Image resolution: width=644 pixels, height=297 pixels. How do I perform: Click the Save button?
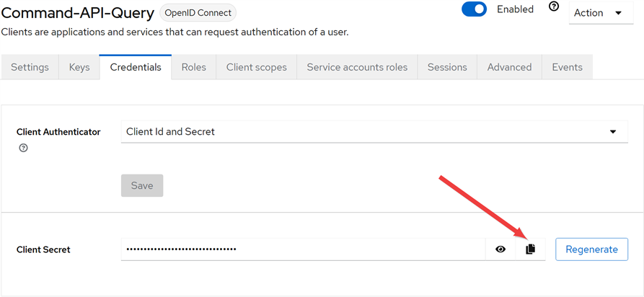click(142, 185)
